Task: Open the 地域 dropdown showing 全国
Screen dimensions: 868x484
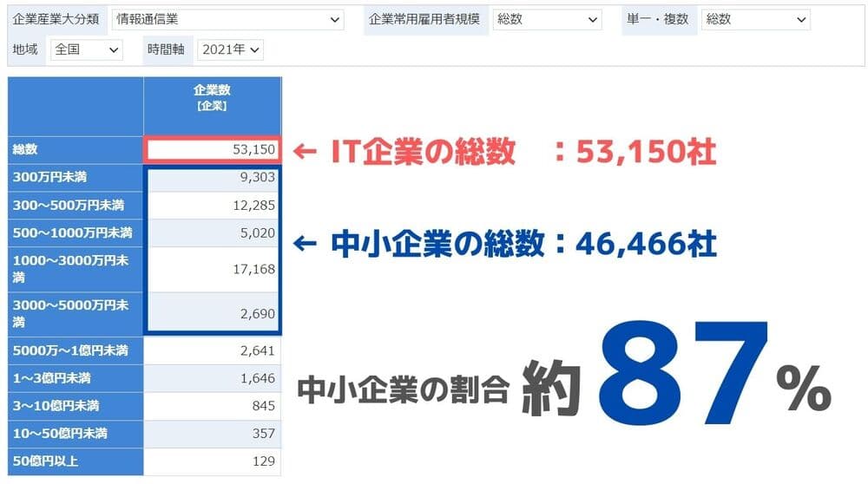Action: [86, 49]
